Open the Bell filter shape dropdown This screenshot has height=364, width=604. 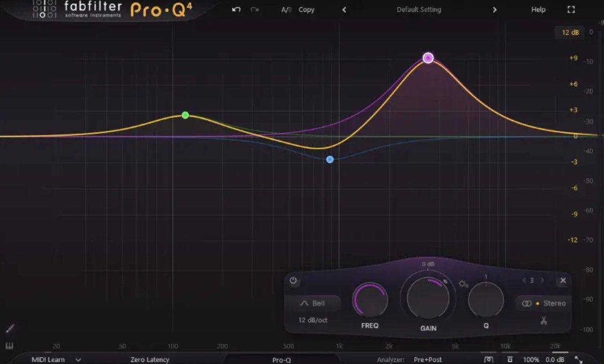[x=315, y=303]
